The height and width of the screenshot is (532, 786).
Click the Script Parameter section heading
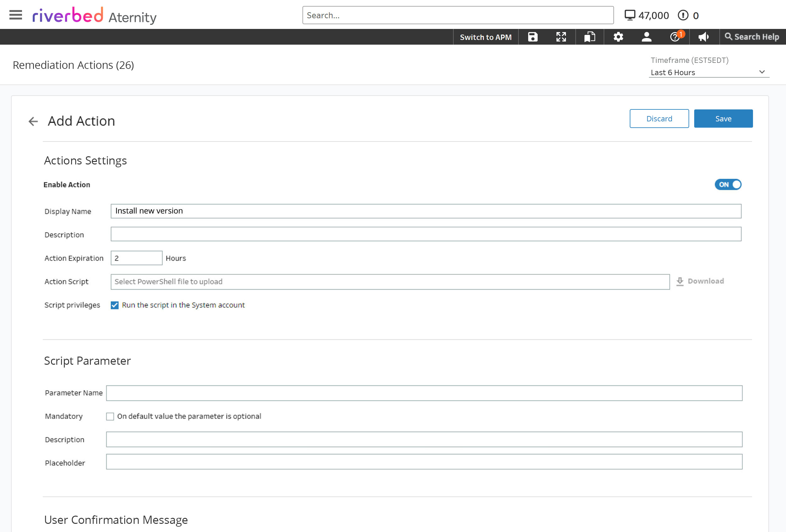click(x=87, y=361)
